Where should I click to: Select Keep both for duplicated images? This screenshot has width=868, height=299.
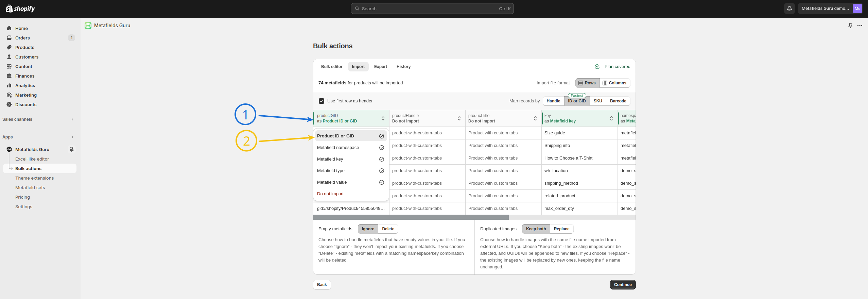click(x=536, y=229)
